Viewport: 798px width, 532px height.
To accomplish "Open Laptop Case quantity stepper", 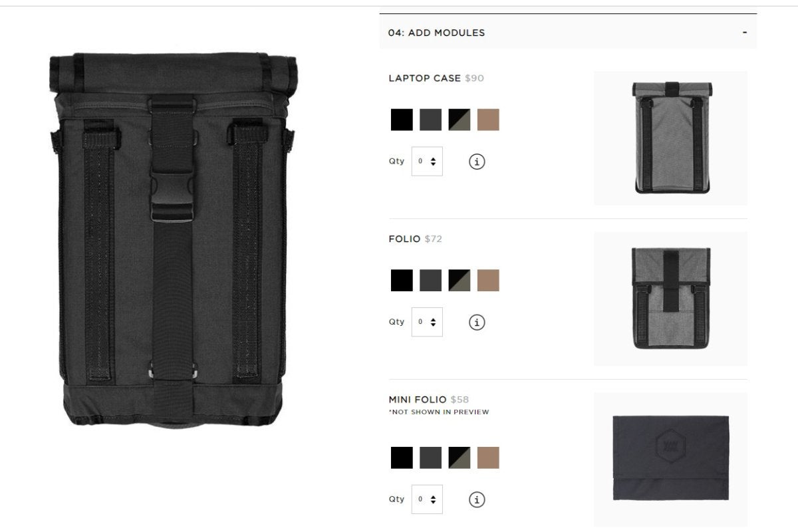I will pos(427,162).
